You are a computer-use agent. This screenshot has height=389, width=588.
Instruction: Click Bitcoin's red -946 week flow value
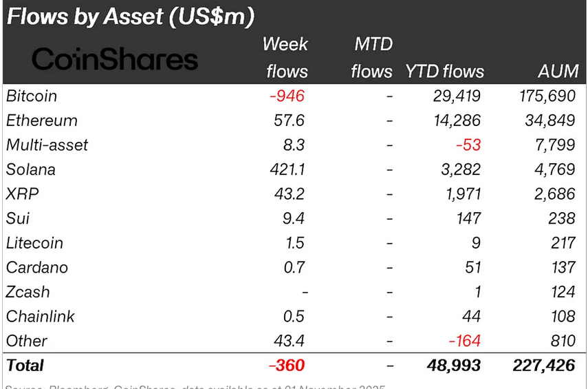click(x=286, y=96)
